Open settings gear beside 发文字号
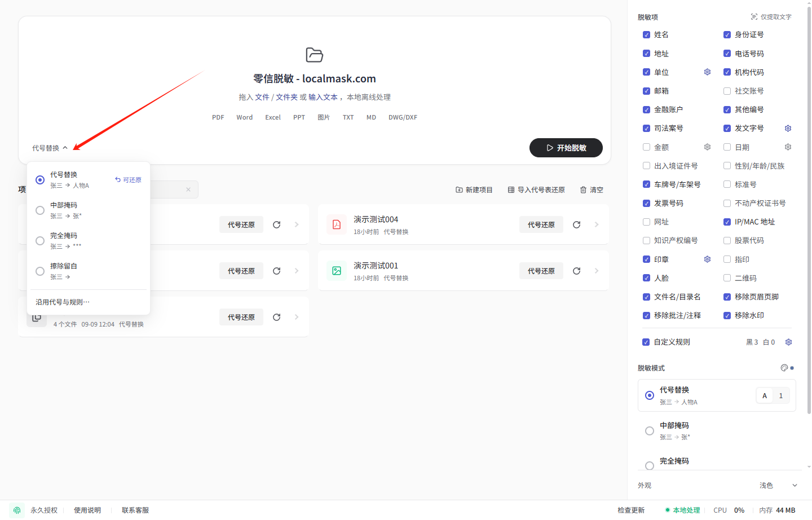The width and height of the screenshot is (812, 520). (788, 129)
